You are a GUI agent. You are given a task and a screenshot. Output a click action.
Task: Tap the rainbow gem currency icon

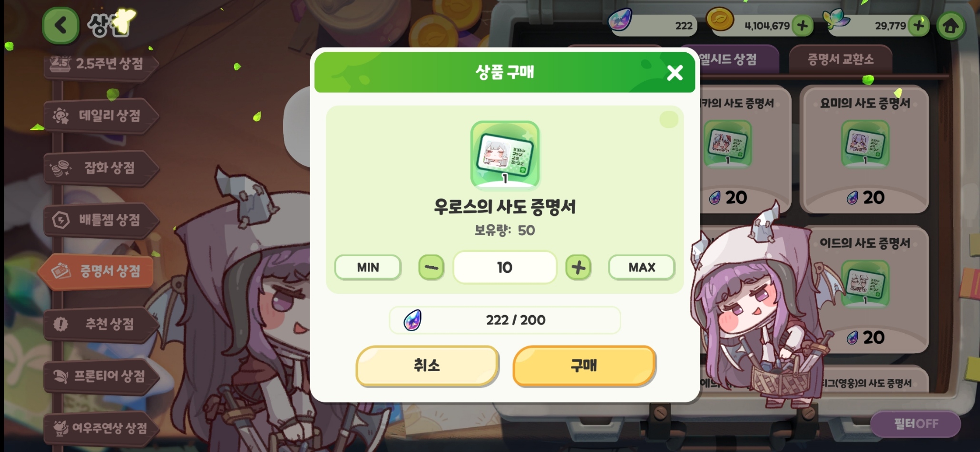tap(621, 20)
